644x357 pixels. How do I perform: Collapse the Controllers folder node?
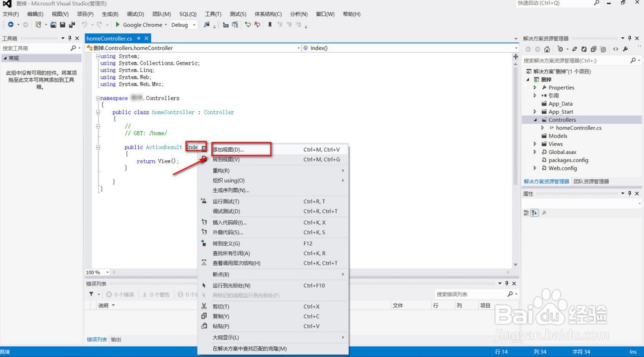point(535,120)
